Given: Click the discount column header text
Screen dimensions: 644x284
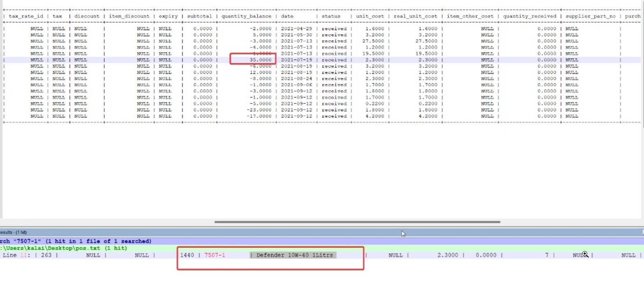Looking at the screenshot, I should point(87,16).
